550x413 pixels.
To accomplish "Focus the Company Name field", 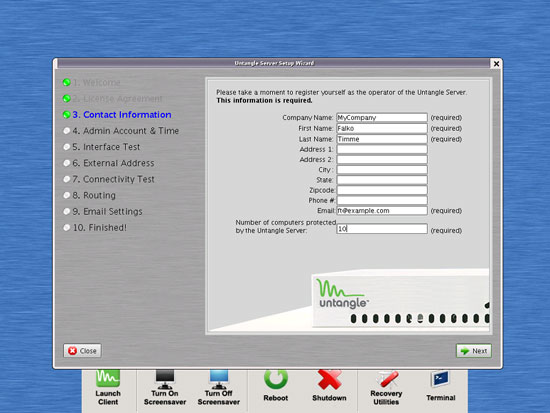I will point(382,118).
